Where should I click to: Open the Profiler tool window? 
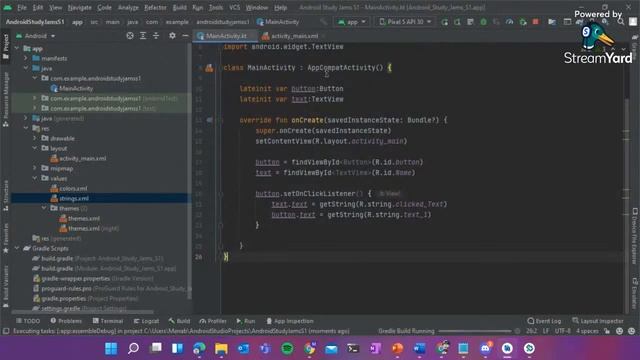tap(213, 321)
